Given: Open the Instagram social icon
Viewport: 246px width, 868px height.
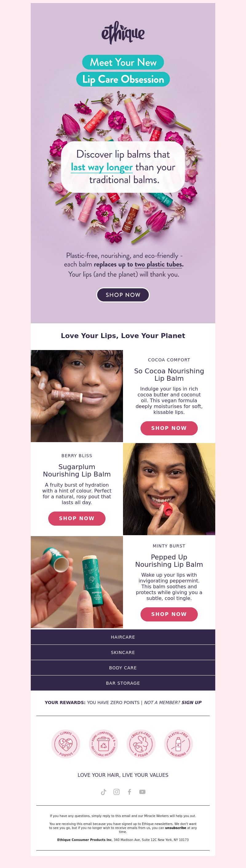Looking at the screenshot, I should pos(117,792).
